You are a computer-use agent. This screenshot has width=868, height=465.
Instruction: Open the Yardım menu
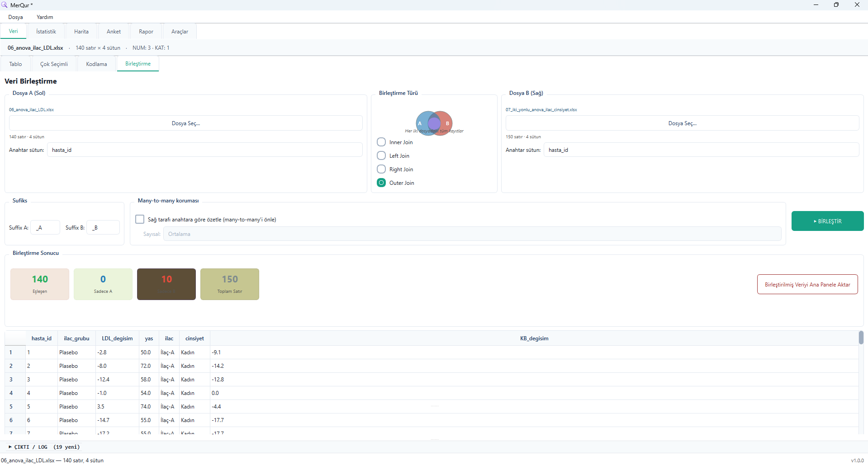pyautogui.click(x=45, y=17)
